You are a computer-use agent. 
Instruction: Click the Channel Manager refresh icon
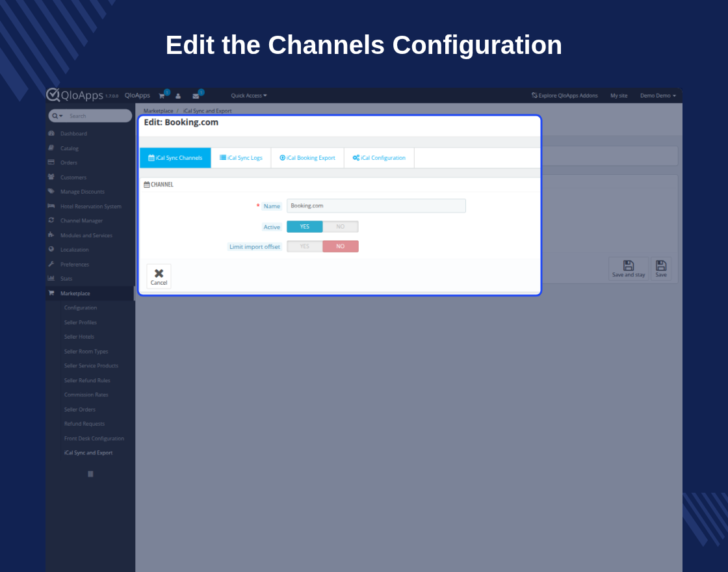[x=51, y=220]
